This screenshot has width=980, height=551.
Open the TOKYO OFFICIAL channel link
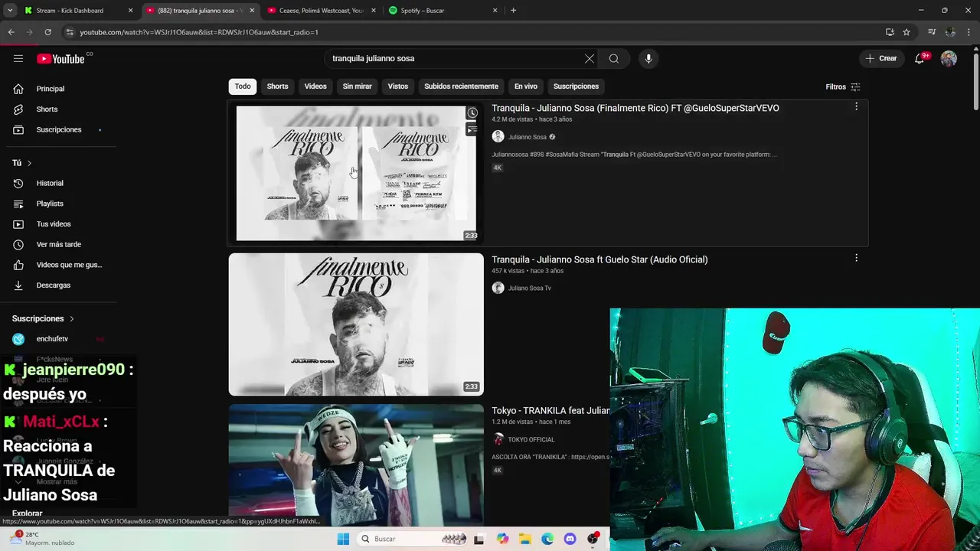click(x=531, y=440)
